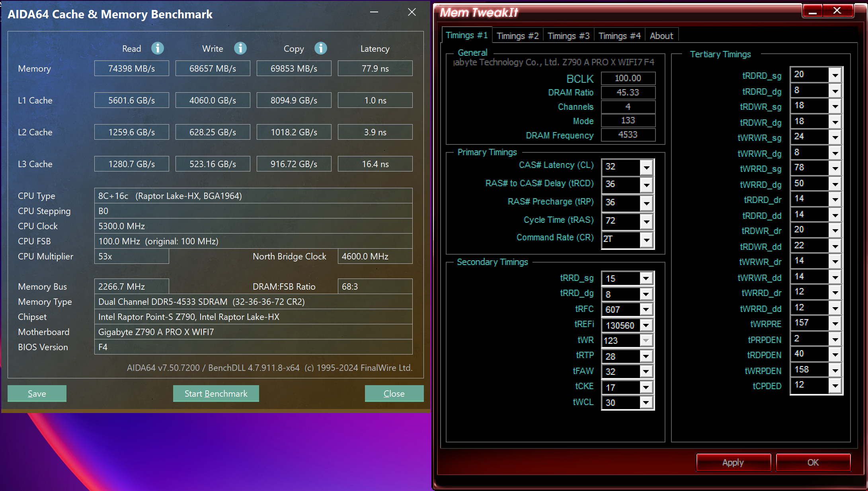Click OK in Mem TweakIt
Viewport: 868px width, 491px height.
[813, 462]
